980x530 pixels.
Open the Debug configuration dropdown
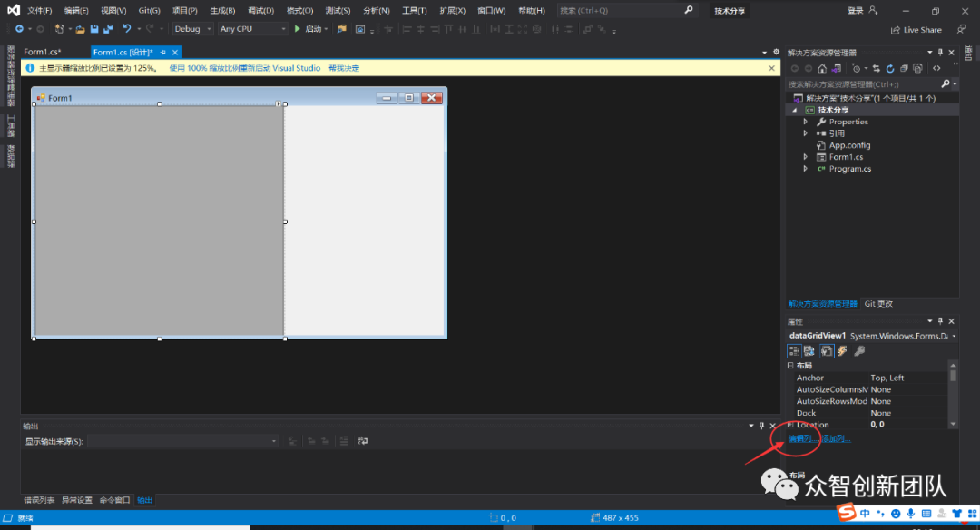192,29
